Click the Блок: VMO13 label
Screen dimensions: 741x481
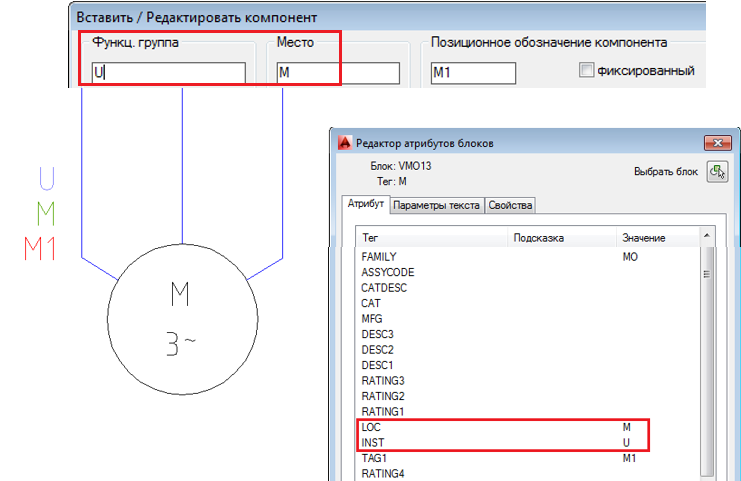(401, 166)
